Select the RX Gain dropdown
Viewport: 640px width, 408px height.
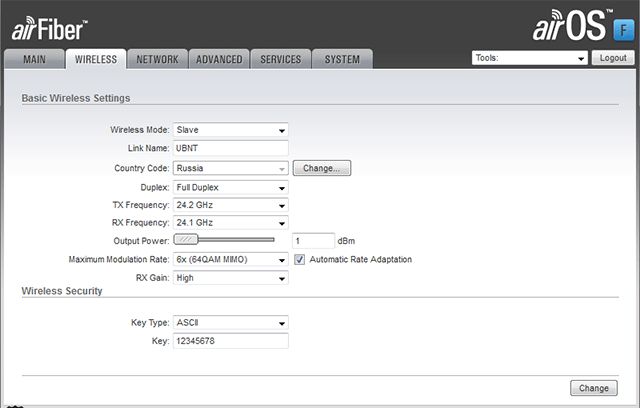pyautogui.click(x=230, y=278)
